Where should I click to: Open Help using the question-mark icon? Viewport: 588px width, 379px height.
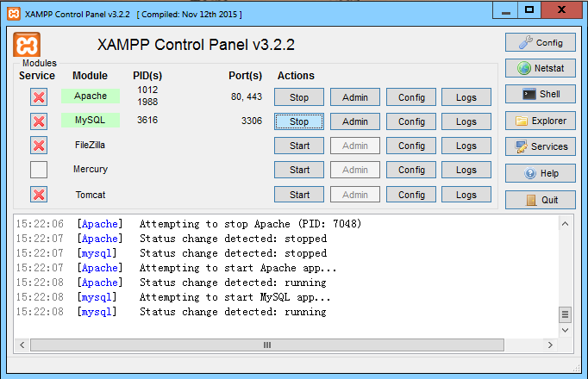click(x=540, y=173)
